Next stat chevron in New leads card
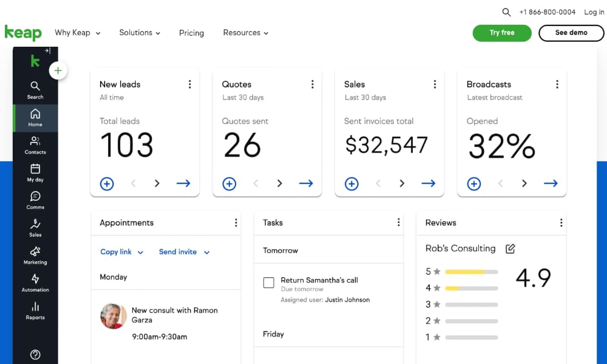 (157, 183)
